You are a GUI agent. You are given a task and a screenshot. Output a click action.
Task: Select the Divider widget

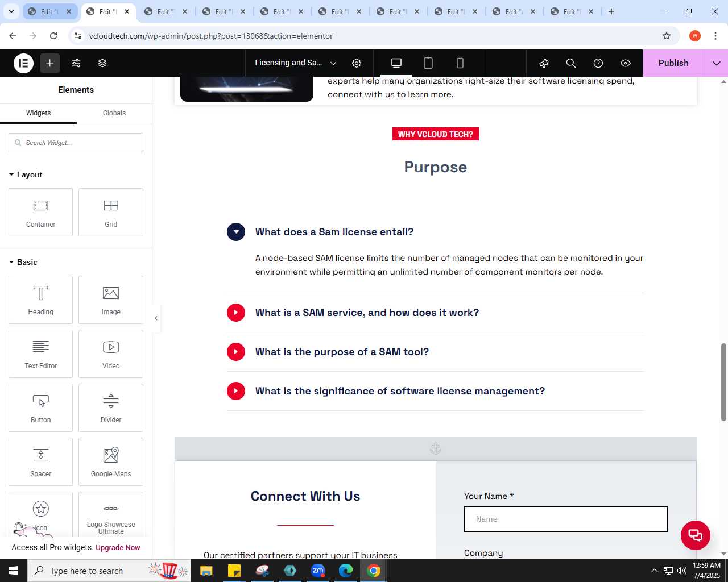point(111,408)
